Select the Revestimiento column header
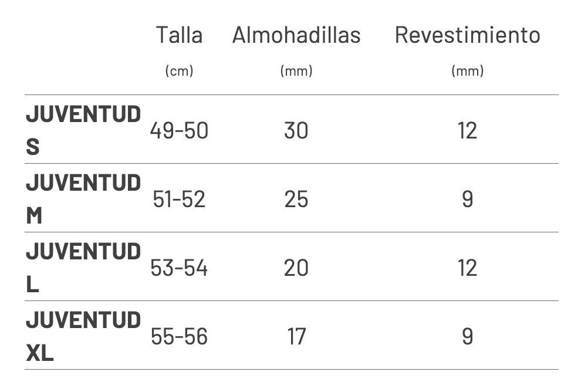The image size is (588, 392). click(467, 35)
